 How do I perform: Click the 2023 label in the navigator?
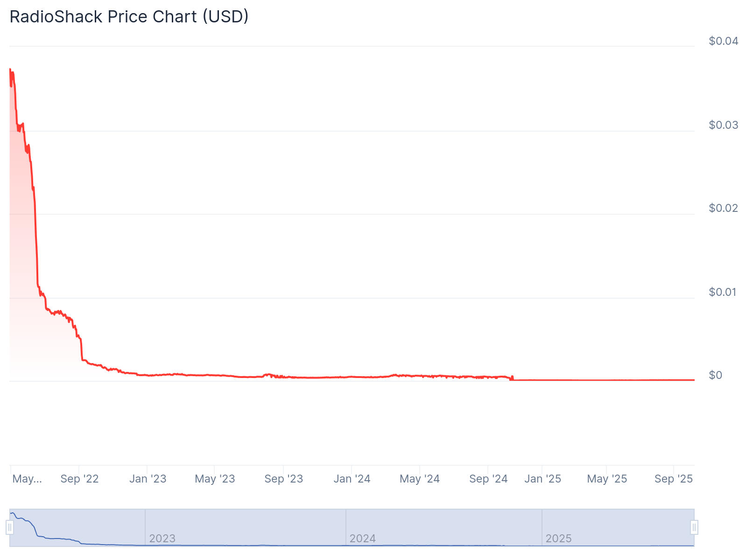pyautogui.click(x=162, y=539)
